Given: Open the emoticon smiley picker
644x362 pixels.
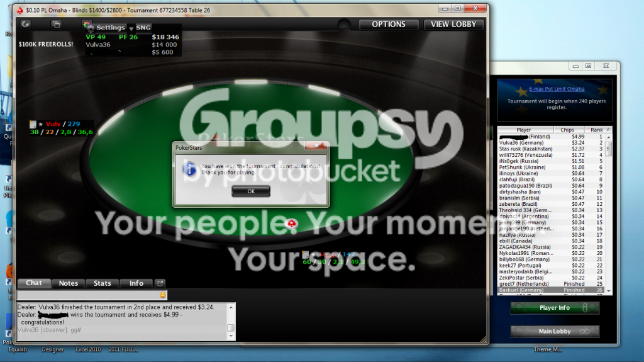Looking at the screenshot, I should 163,295.
